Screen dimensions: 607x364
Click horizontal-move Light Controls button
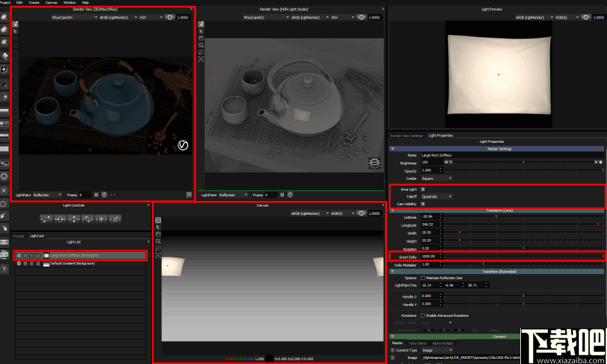click(60, 219)
